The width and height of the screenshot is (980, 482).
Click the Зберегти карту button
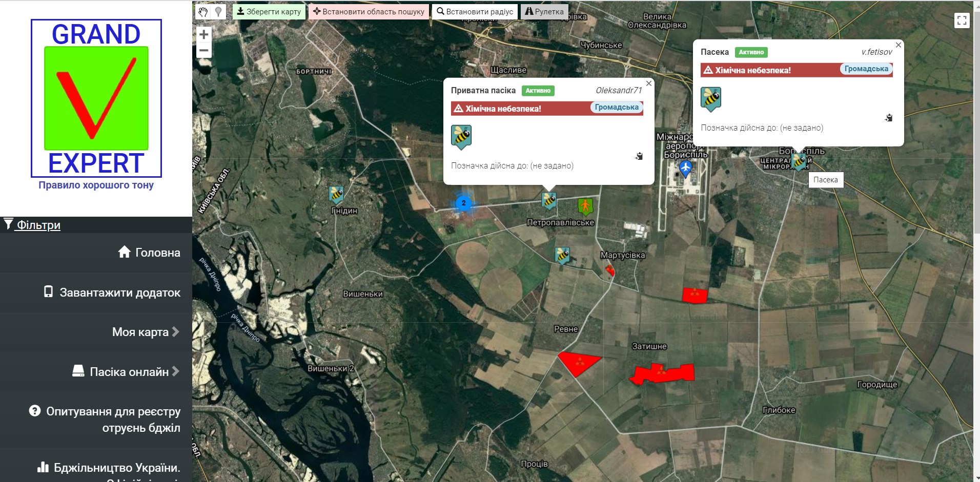pyautogui.click(x=269, y=12)
